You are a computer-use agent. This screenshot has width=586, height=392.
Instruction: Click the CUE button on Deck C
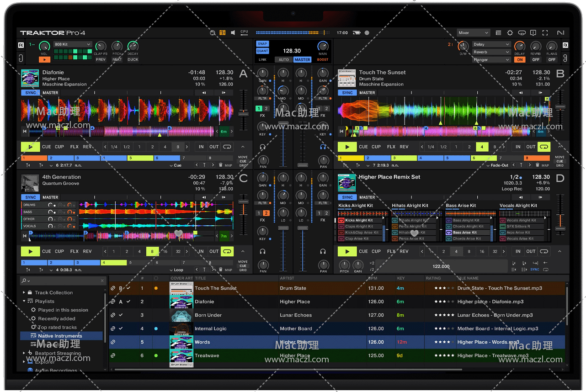click(47, 251)
